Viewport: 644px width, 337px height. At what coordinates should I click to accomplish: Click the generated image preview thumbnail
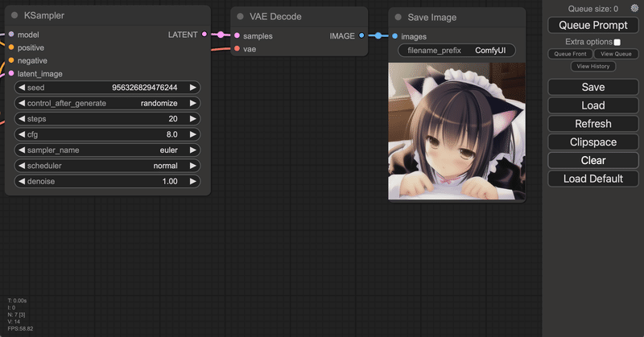456,131
